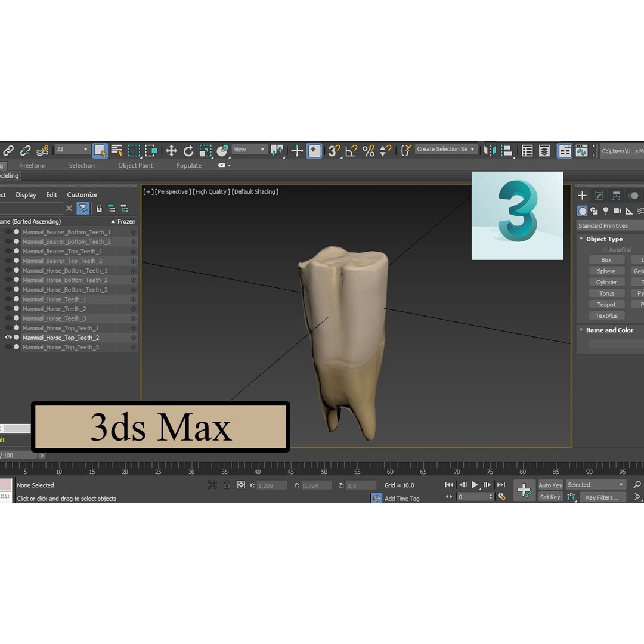The image size is (644, 644).
Task: Click the current frame number field
Action: tap(475, 497)
